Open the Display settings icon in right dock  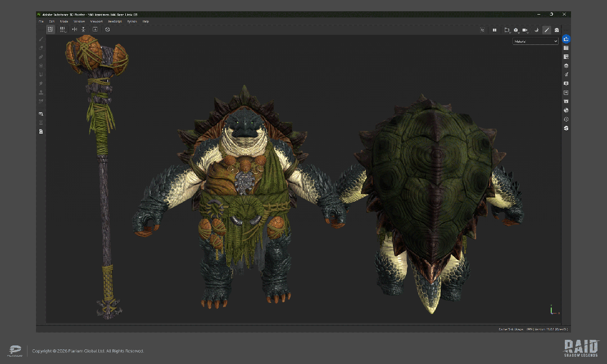point(566,84)
